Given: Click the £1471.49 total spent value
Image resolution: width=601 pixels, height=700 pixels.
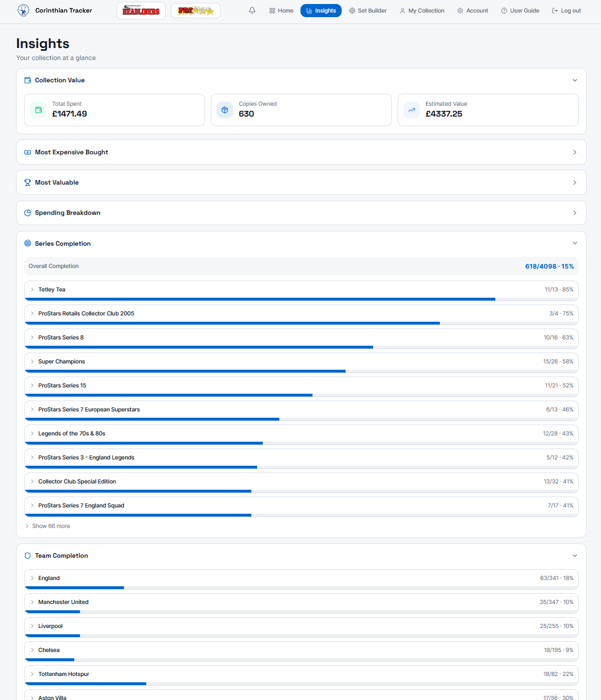Looking at the screenshot, I should (70, 114).
